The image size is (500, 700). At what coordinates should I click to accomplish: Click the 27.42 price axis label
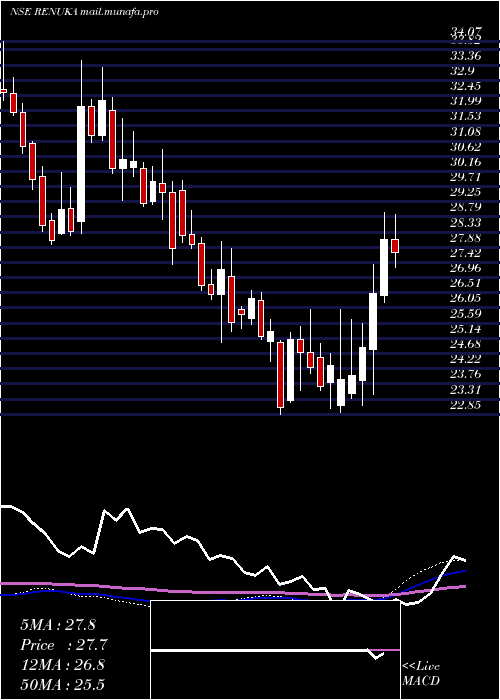[466, 253]
